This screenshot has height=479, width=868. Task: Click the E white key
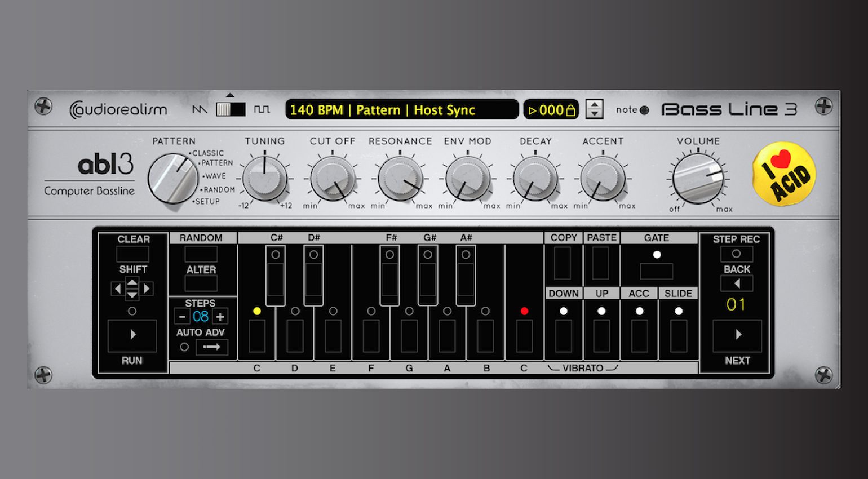tap(333, 335)
